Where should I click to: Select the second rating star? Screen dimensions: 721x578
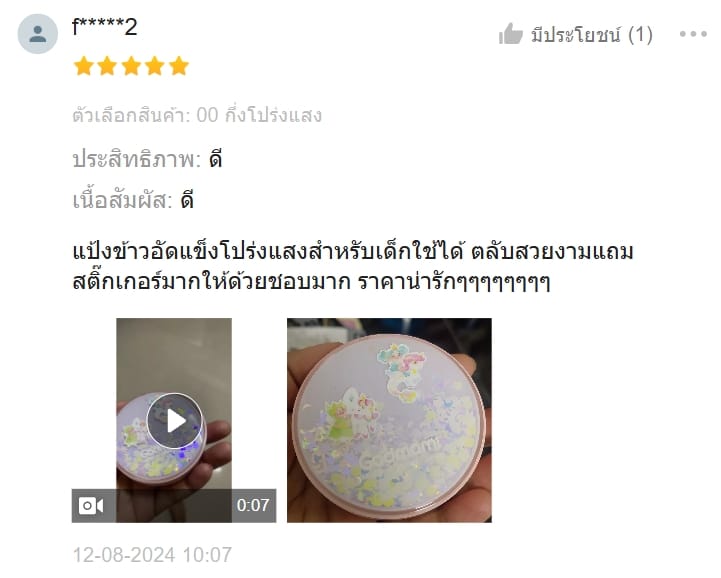pos(107,66)
